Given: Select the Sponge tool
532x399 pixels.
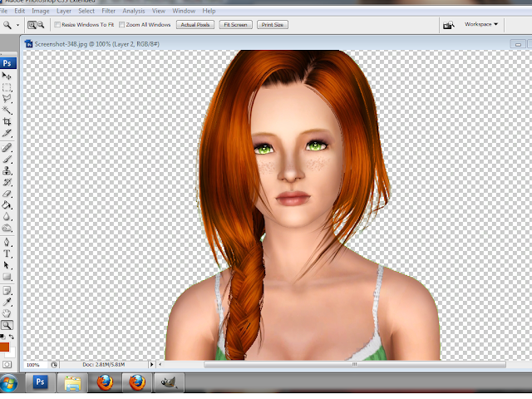Looking at the screenshot, I should click(x=7, y=229).
